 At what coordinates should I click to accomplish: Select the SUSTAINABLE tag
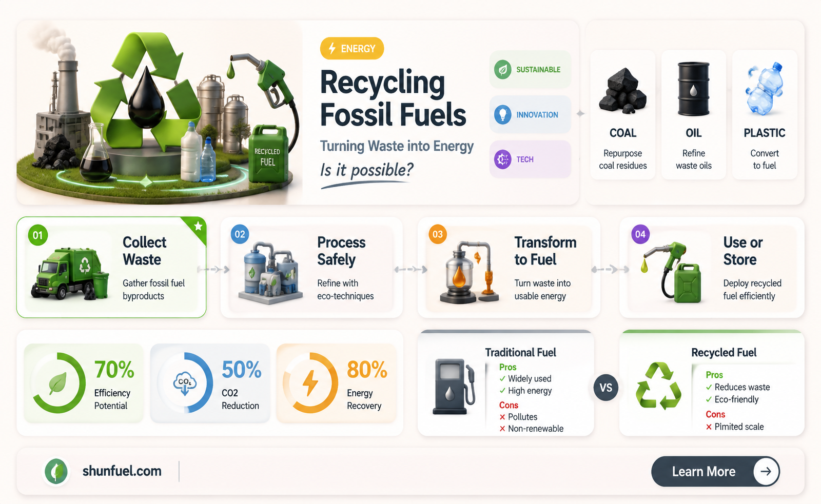530,69
